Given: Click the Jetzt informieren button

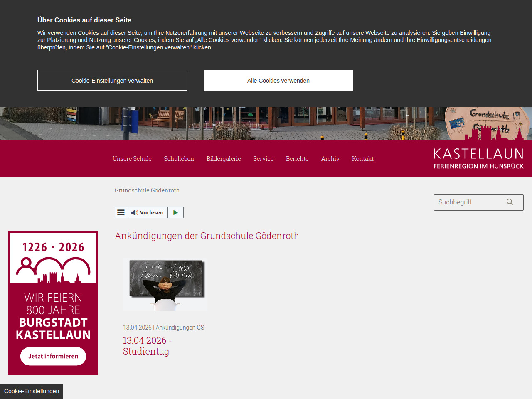Looking at the screenshot, I should (x=53, y=356).
